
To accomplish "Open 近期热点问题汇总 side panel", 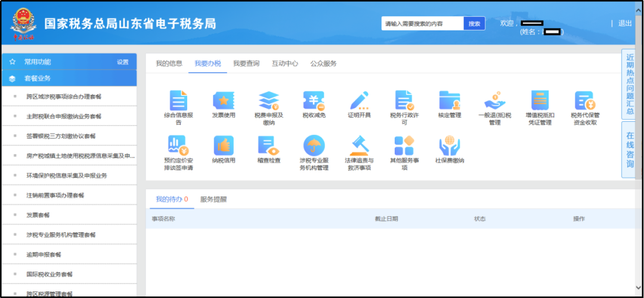I will pyautogui.click(x=630, y=85).
